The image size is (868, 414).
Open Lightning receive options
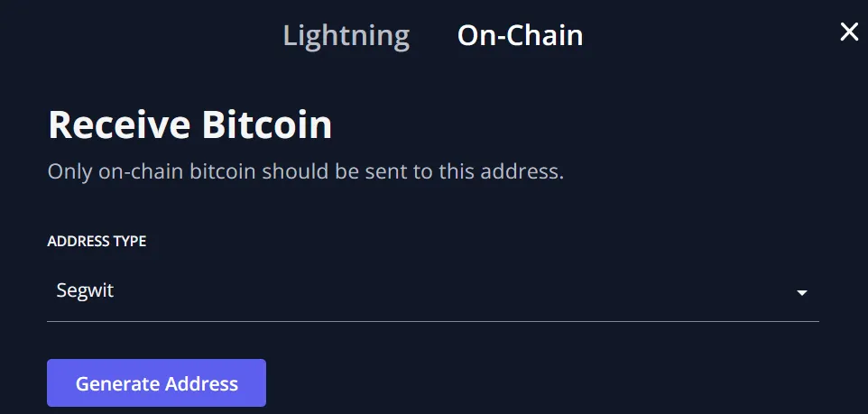(x=346, y=36)
